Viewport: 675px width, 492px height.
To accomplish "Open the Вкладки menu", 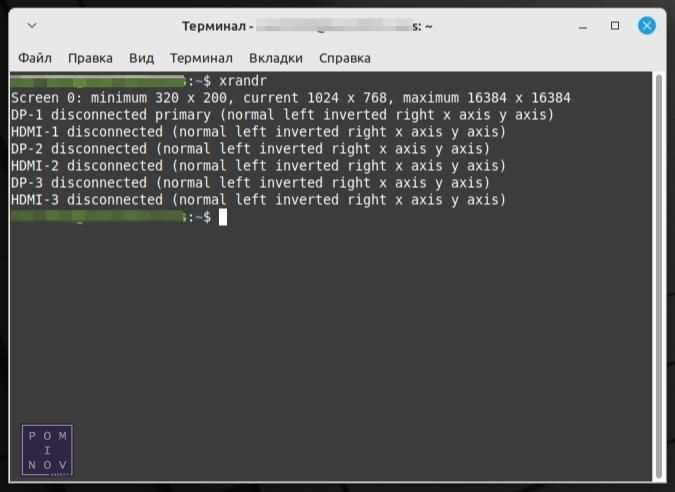I will pyautogui.click(x=276, y=58).
